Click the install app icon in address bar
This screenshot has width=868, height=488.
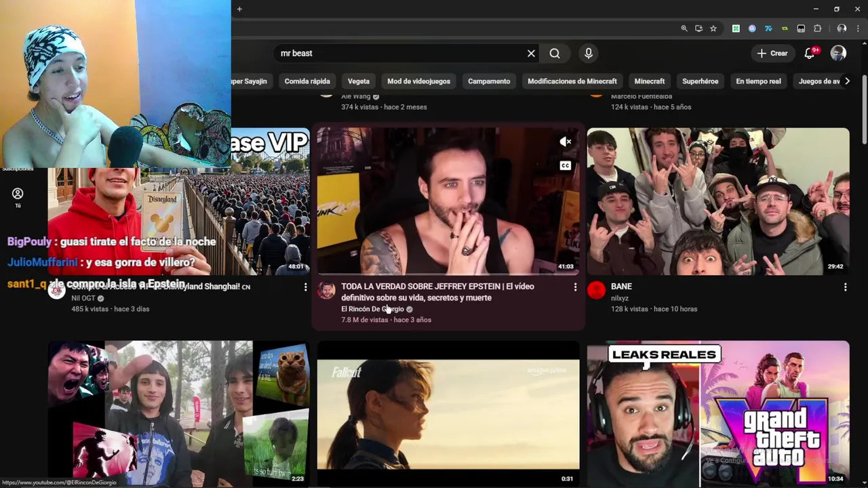[698, 28]
